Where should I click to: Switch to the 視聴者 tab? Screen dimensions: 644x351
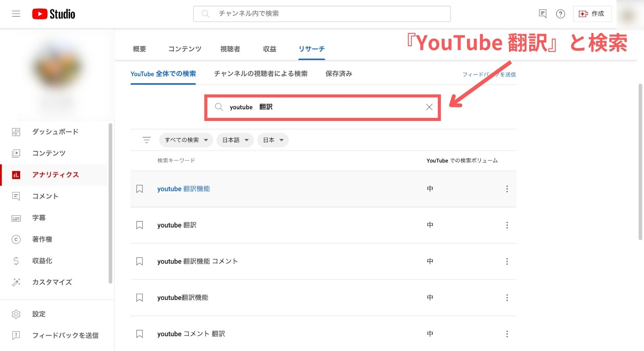point(230,49)
